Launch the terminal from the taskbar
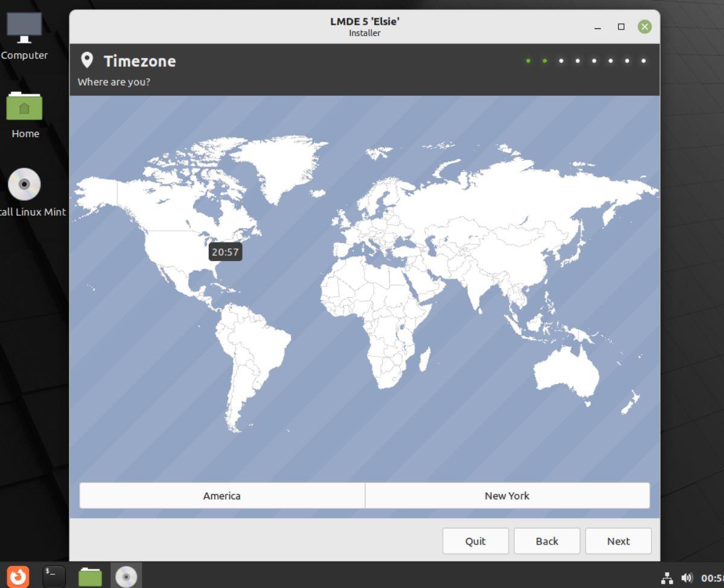Image resolution: width=724 pixels, height=588 pixels. click(x=53, y=576)
